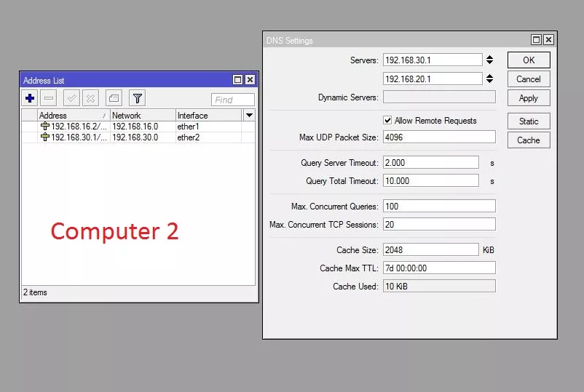Viewport: 584px width, 392px height.
Task: Click the Cache Size field
Action: coord(431,249)
